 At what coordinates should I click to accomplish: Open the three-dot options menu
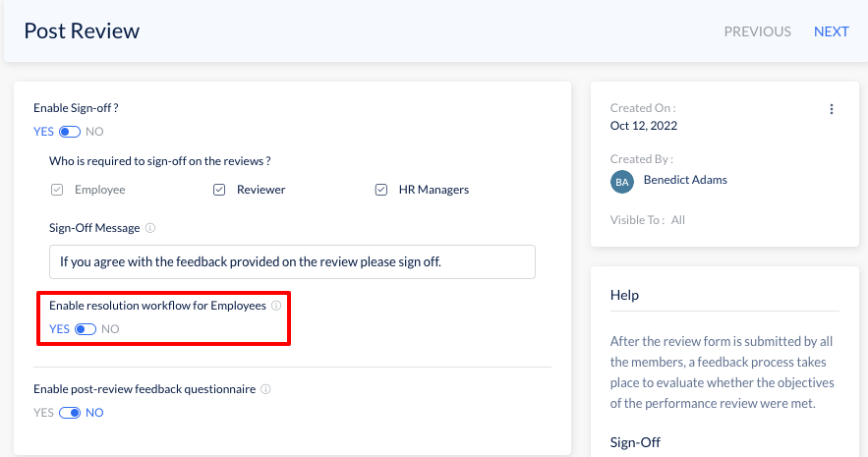tap(831, 109)
